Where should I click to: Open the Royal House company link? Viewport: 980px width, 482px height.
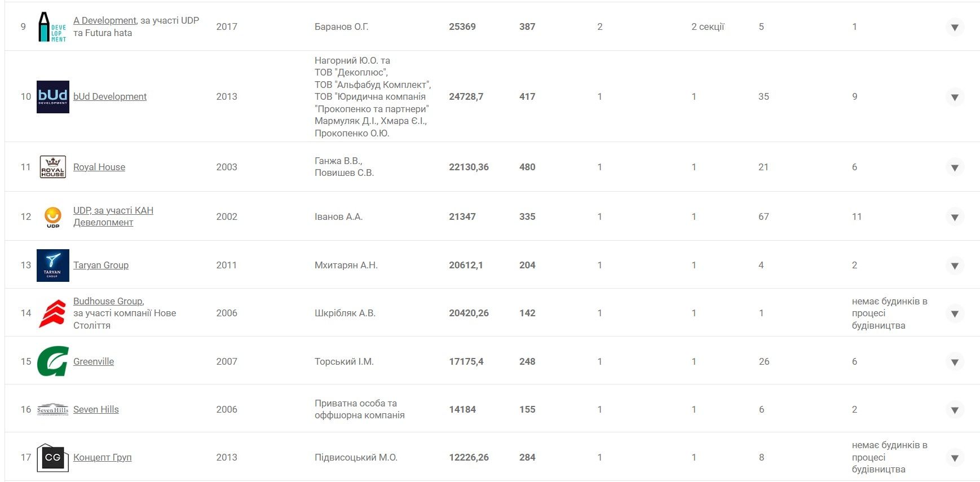click(x=99, y=167)
